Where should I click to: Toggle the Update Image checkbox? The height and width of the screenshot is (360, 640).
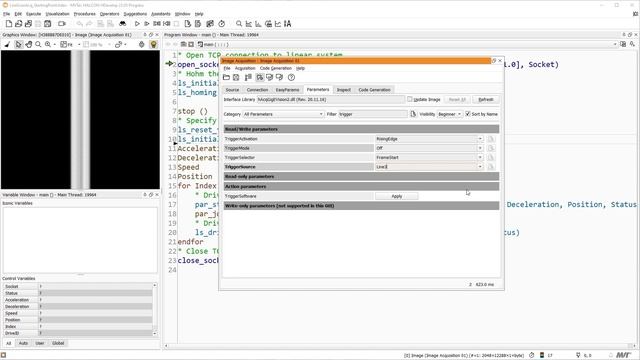pos(410,99)
